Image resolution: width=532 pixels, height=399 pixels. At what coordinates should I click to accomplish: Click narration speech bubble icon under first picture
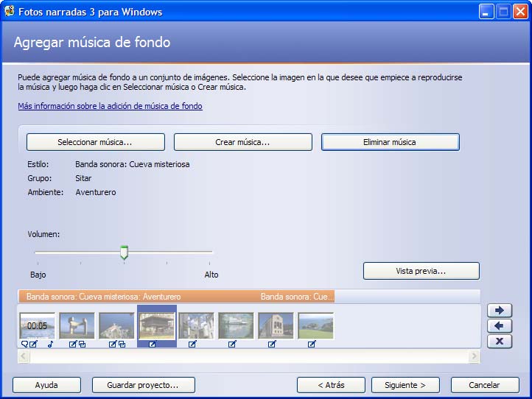tap(25, 344)
